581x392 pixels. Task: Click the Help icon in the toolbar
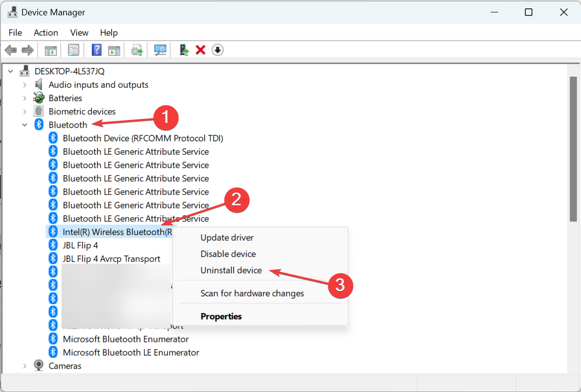coord(96,50)
